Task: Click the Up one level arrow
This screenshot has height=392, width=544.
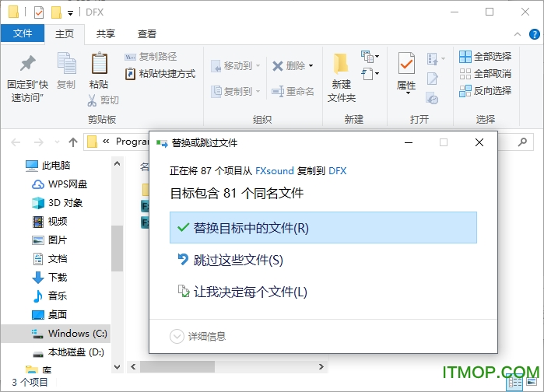Action: click(73, 142)
